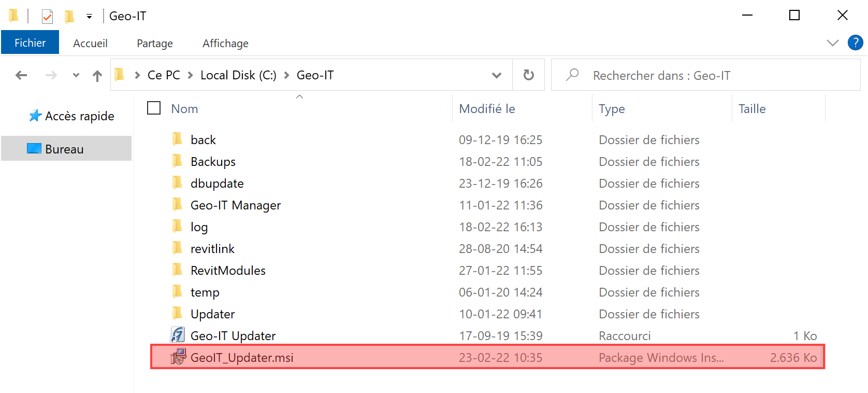Click the RevitModules folder icon
This screenshot has width=868, height=393.
coord(177,269)
